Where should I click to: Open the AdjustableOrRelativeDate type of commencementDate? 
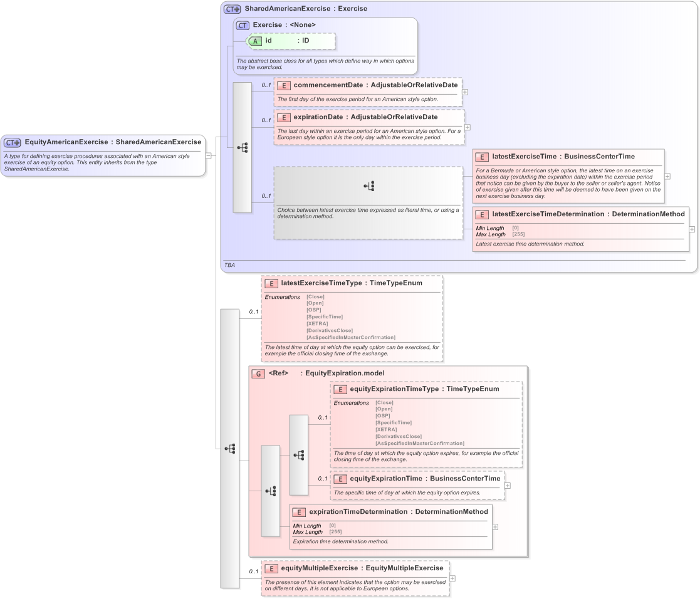point(414,85)
